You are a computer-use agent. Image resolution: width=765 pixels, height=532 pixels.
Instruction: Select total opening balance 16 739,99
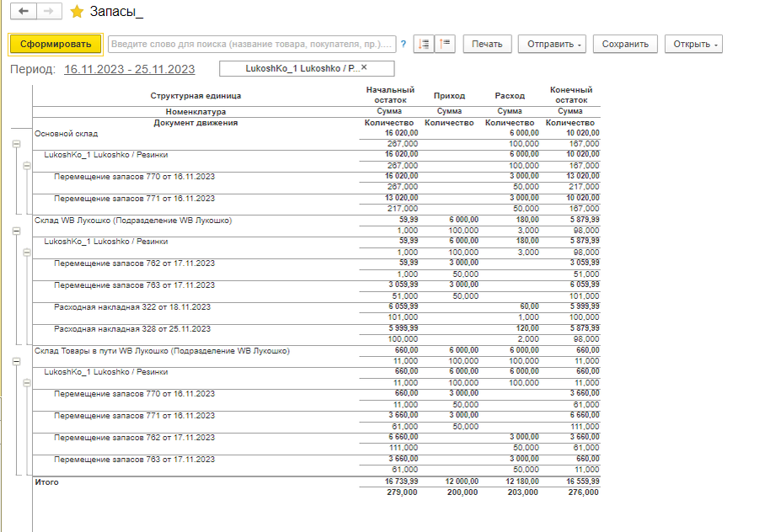(x=401, y=481)
